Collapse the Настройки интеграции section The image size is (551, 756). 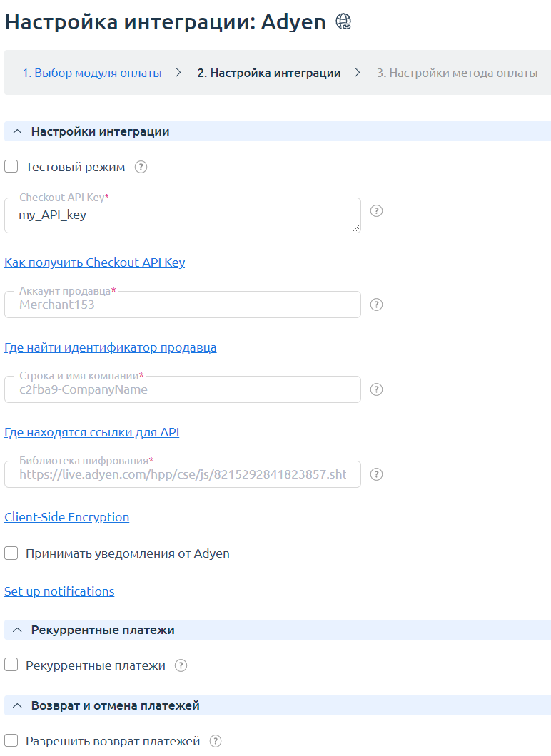(17, 131)
